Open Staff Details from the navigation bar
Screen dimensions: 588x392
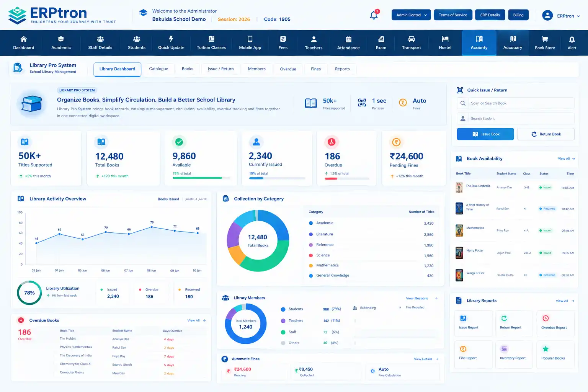100,43
